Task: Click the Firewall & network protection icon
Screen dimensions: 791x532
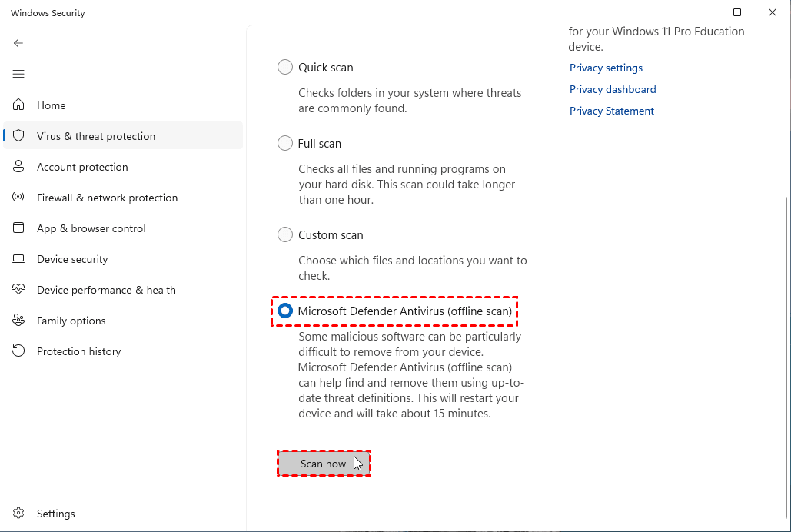Action: (18, 198)
